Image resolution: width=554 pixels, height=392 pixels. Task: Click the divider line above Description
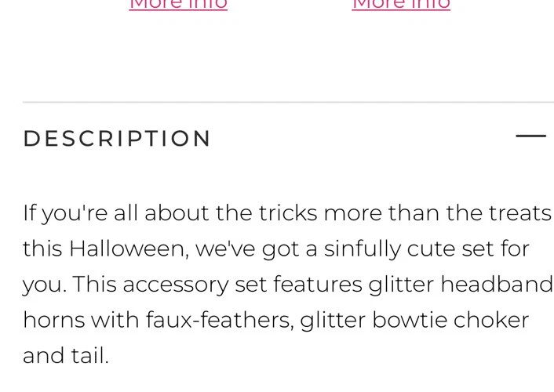coord(288,103)
